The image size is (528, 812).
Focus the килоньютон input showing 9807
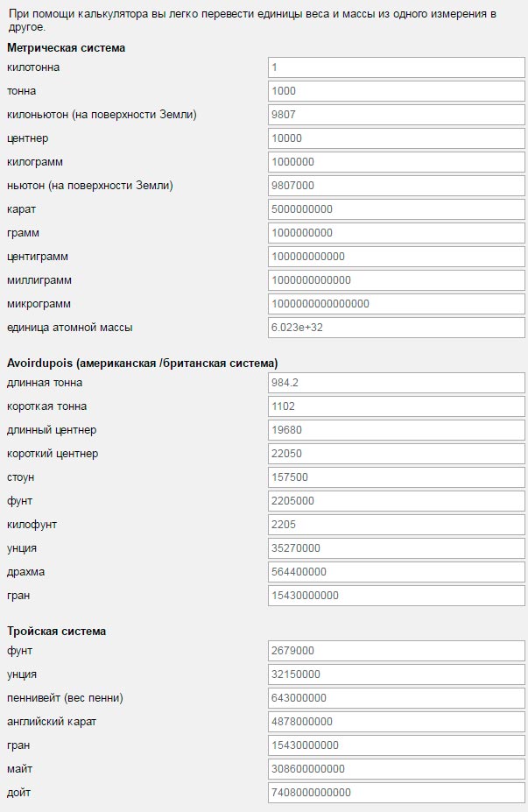tap(397, 115)
